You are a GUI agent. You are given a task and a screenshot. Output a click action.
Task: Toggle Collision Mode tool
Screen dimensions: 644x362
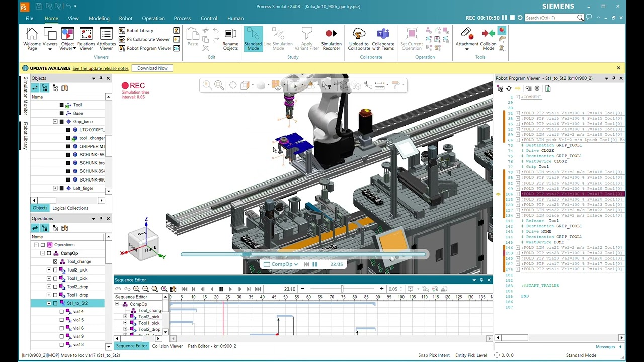click(488, 39)
